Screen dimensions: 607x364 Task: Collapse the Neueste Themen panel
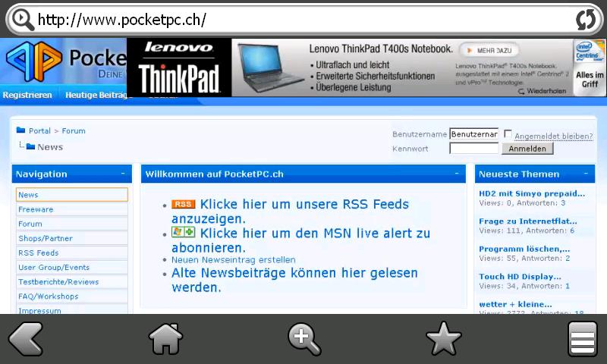(586, 174)
